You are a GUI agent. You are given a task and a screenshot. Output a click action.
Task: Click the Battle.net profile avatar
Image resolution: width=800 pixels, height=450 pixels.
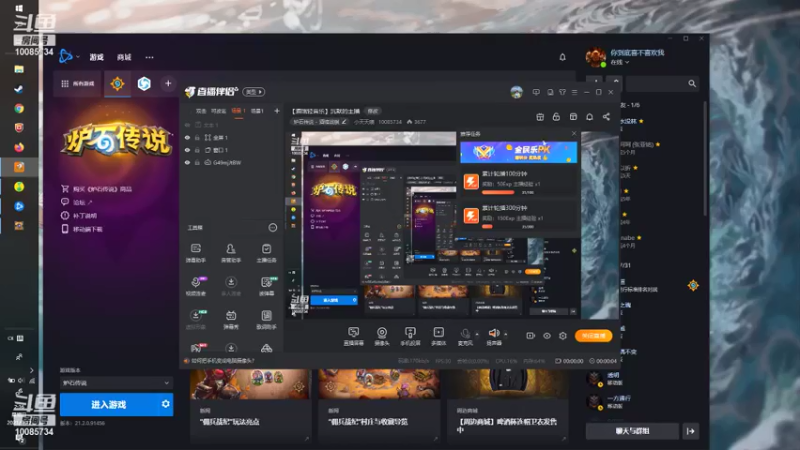595,57
